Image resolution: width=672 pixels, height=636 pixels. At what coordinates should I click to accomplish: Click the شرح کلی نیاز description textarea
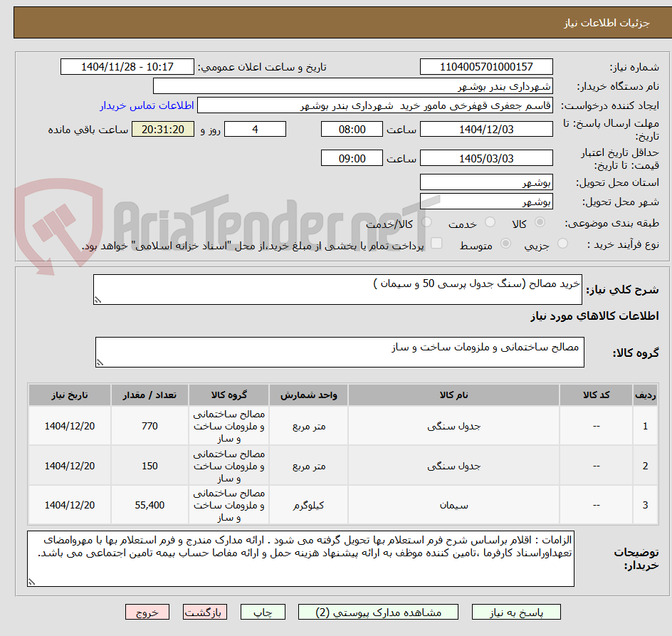[337, 289]
